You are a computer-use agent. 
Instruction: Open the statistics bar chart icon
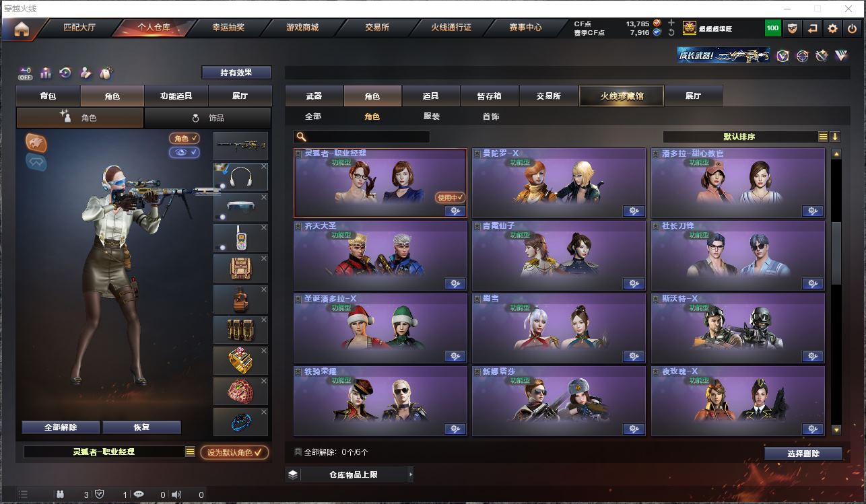(x=46, y=73)
